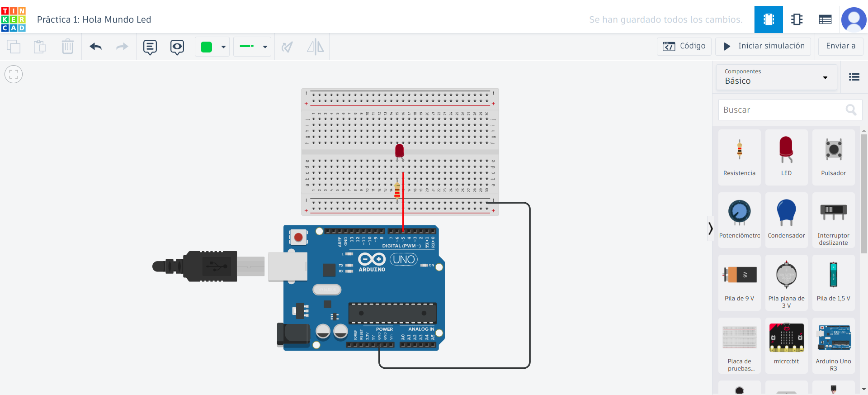This screenshot has width=868, height=395.
Task: Select the circuit view button
Action: (769, 19)
